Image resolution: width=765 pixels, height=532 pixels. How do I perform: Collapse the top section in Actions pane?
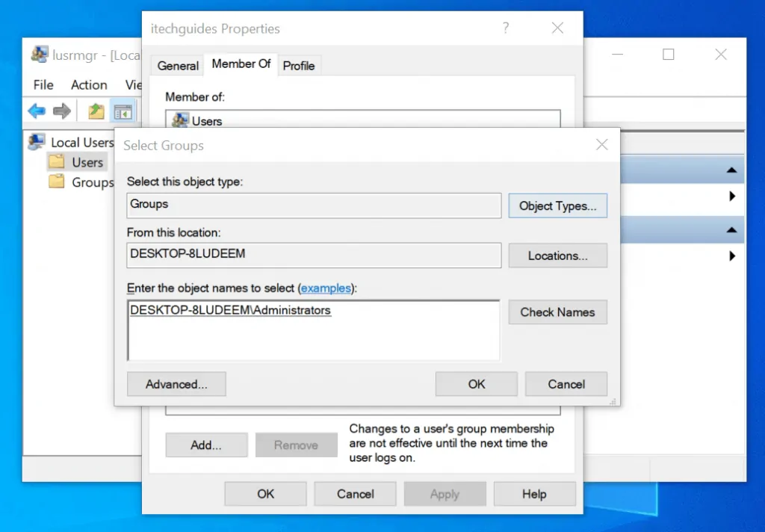pos(731,171)
